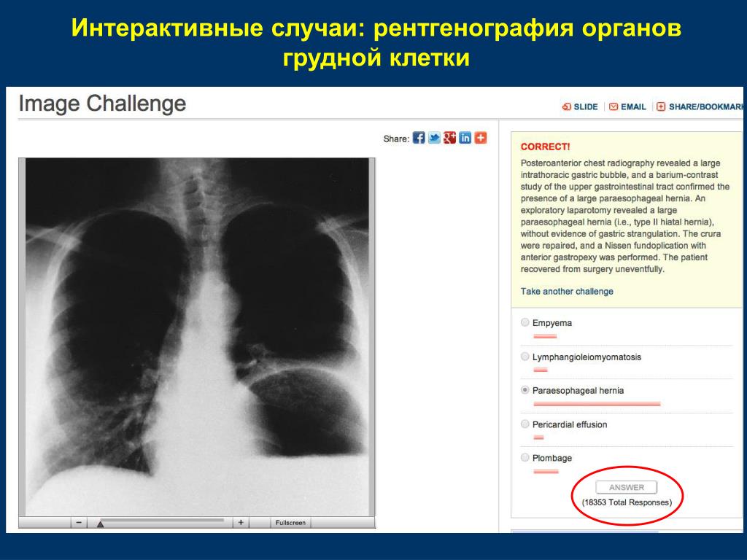This screenshot has height=560, width=747.
Task: Select the Plombage answer option
Action: coord(525,458)
